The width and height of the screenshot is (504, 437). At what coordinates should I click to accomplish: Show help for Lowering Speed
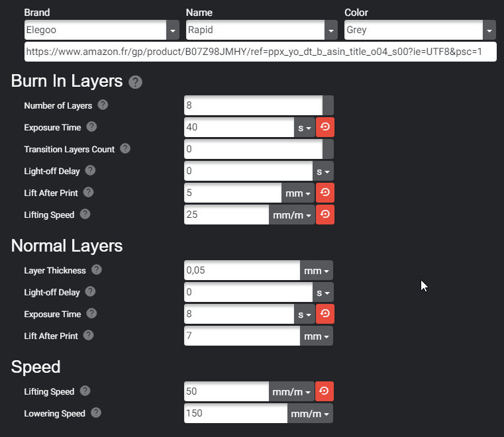tap(96, 413)
